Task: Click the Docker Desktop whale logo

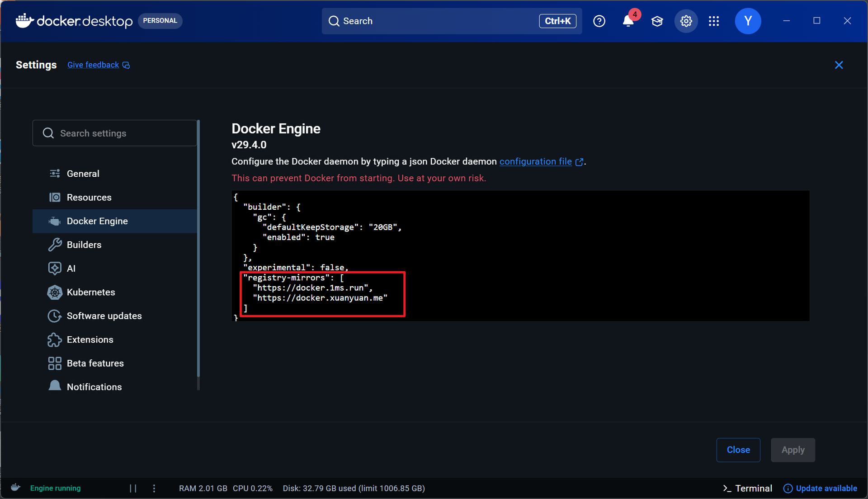Action: (x=24, y=21)
